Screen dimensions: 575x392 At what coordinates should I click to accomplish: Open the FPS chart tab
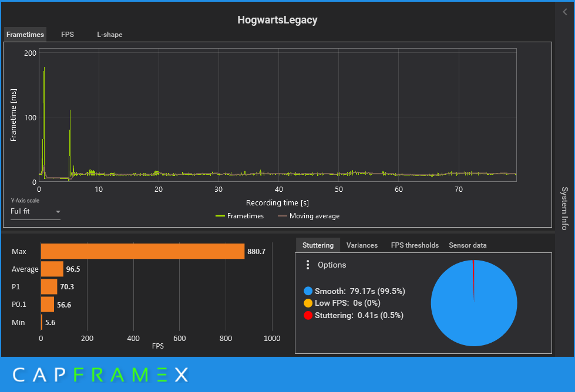pos(68,35)
